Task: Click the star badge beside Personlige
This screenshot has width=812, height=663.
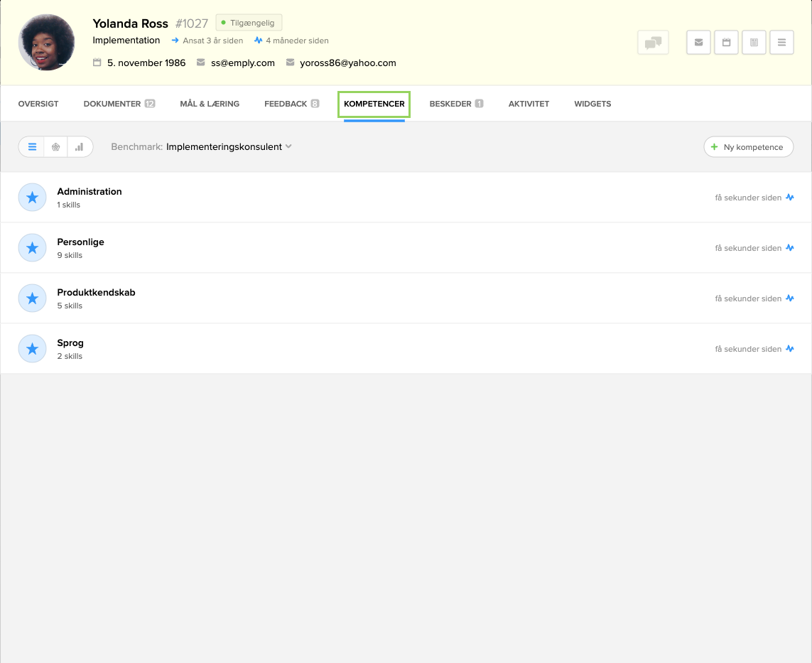Action: [x=32, y=247]
